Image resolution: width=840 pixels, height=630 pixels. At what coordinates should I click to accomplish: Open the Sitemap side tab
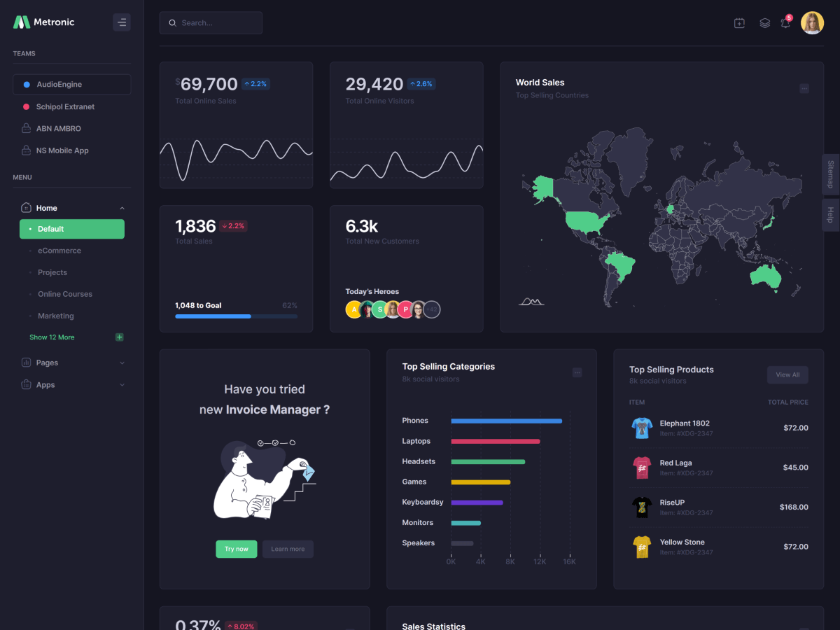pos(830,174)
